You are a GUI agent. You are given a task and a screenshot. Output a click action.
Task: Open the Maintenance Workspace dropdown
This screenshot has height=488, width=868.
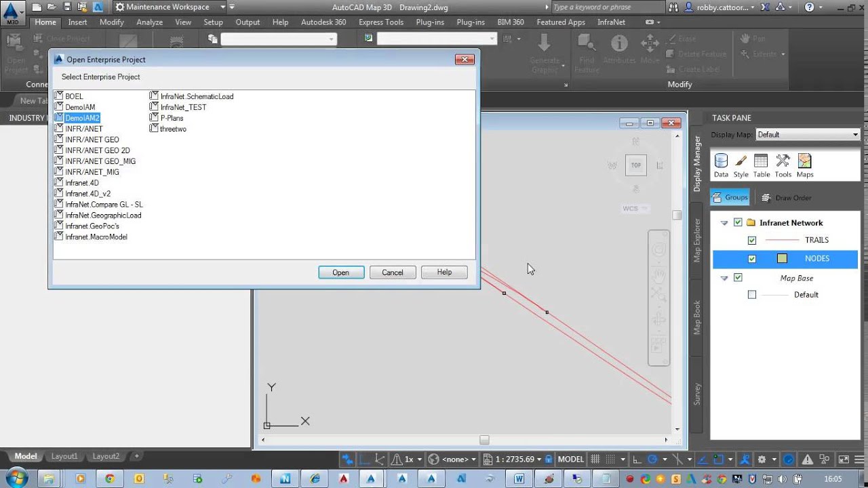pyautogui.click(x=170, y=7)
